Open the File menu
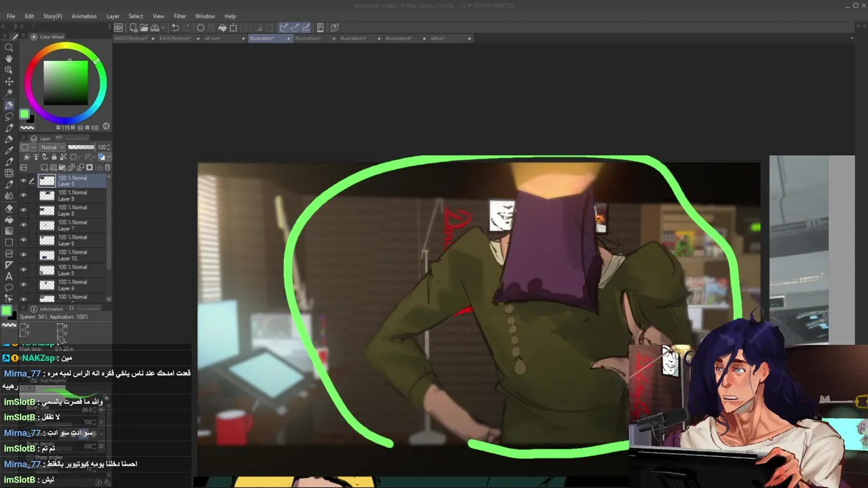This screenshot has width=868, height=488. point(11,16)
